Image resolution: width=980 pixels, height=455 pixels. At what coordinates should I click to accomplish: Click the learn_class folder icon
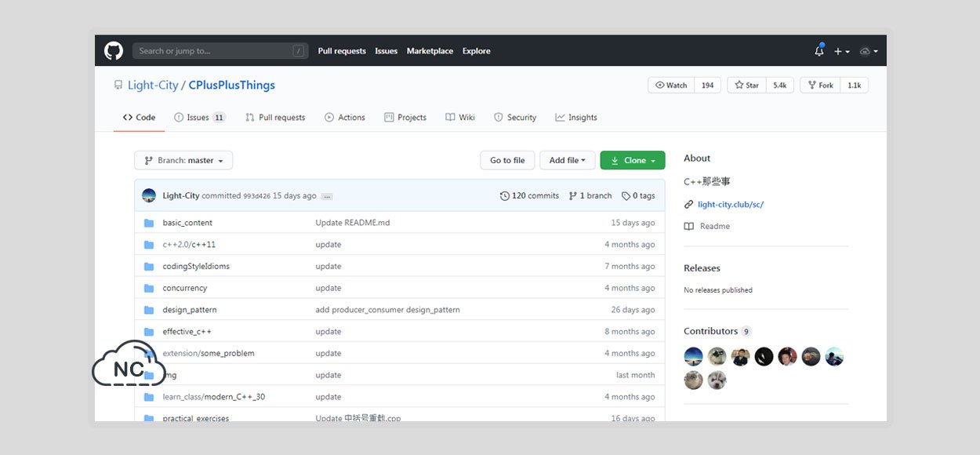coord(149,397)
